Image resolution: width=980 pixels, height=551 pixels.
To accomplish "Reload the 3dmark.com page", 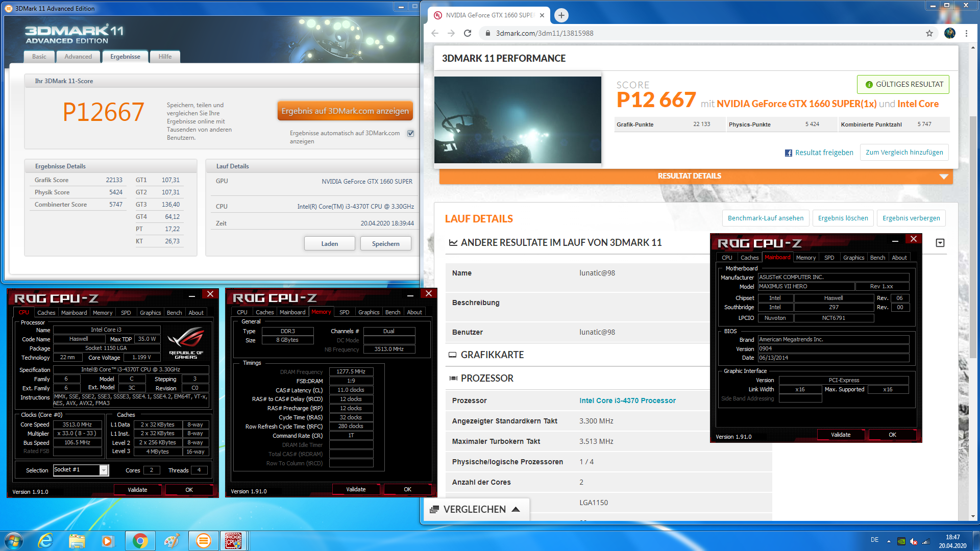I will coord(468,33).
